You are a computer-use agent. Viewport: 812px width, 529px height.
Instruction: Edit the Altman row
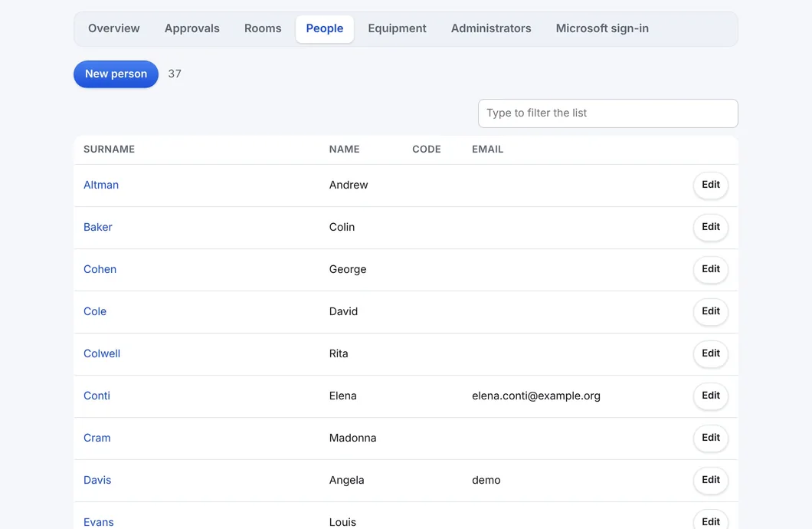click(x=711, y=185)
